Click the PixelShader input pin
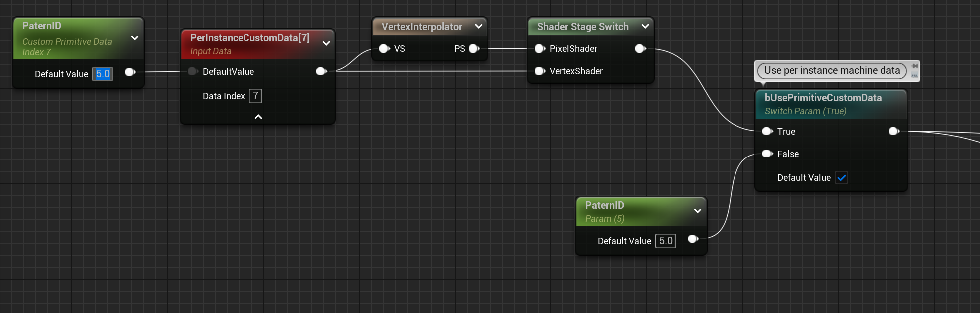This screenshot has width=980, height=313. click(540, 48)
